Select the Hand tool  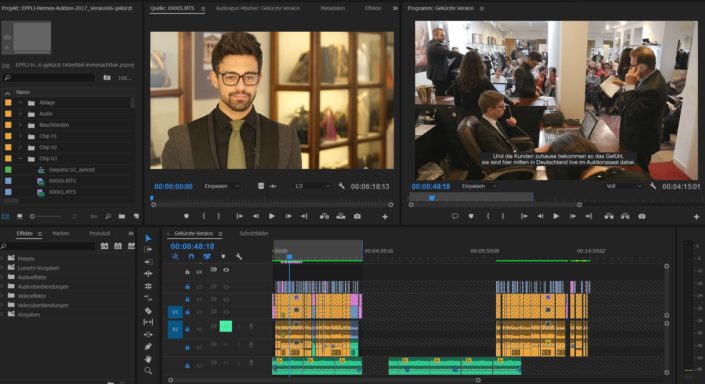pyautogui.click(x=148, y=359)
